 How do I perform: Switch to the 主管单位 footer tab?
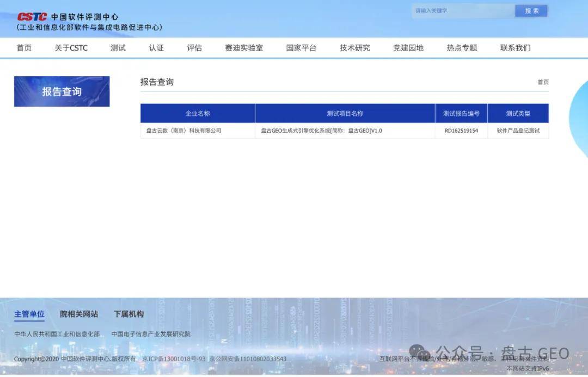(29, 314)
